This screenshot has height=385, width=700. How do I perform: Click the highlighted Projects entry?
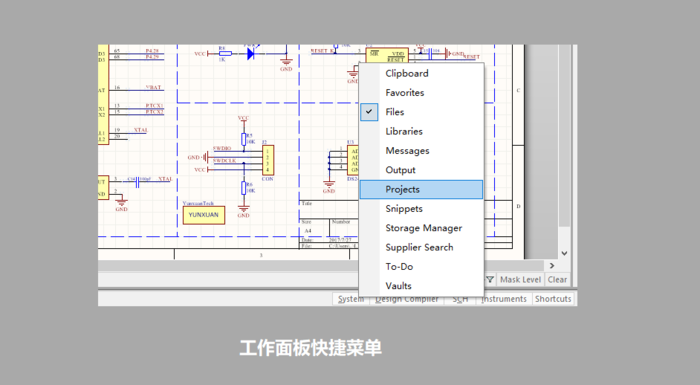tap(421, 189)
